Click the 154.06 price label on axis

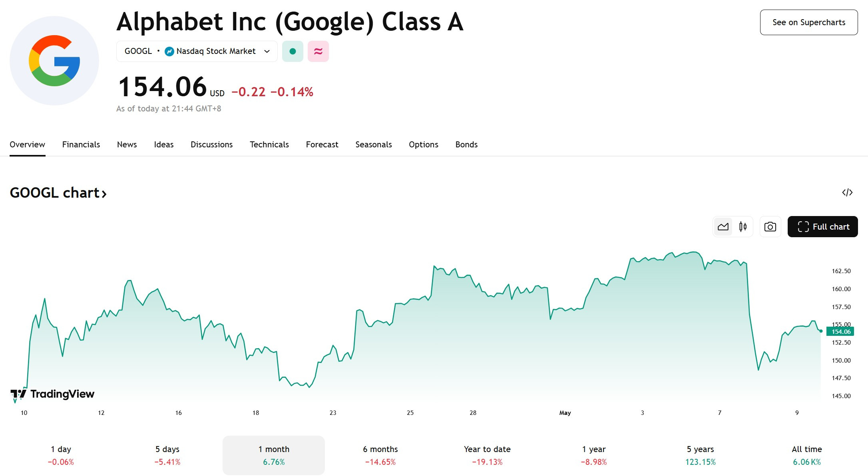pyautogui.click(x=840, y=331)
